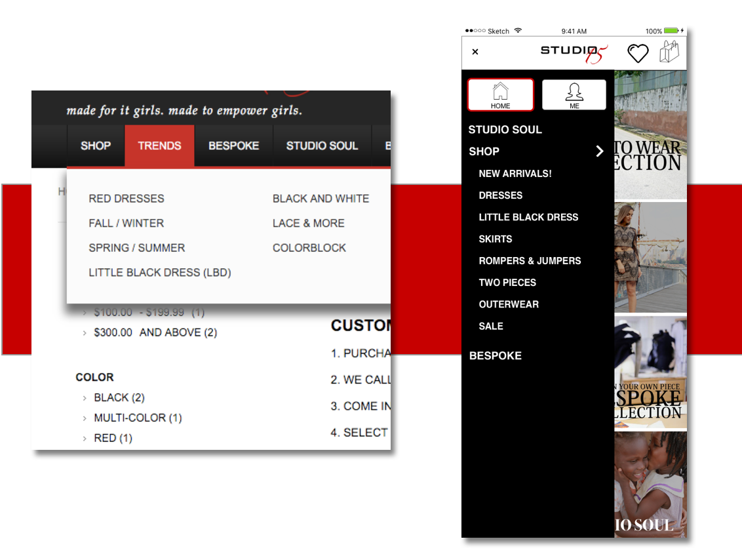Open BLACK AND WHITE trend link

321,199
